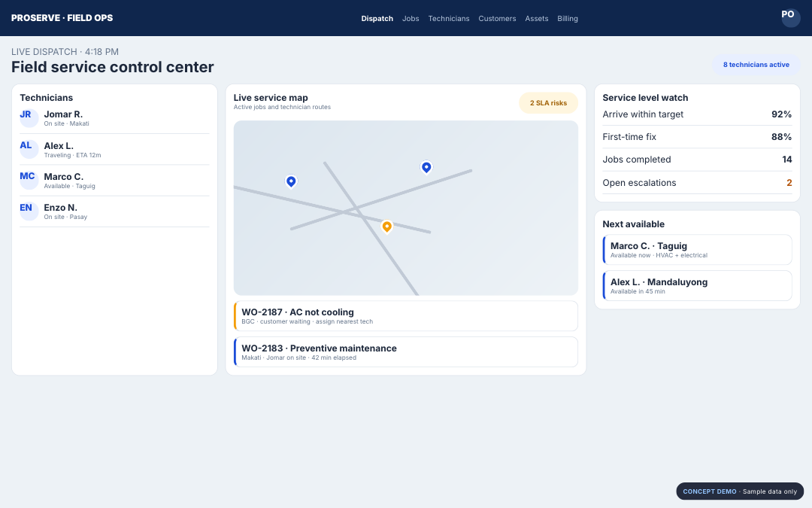Navigate to the Assets tab
812x508 pixels.
click(x=537, y=19)
